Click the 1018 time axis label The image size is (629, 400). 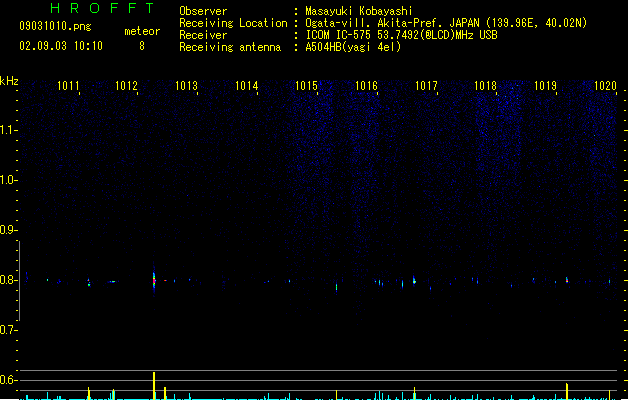485,86
